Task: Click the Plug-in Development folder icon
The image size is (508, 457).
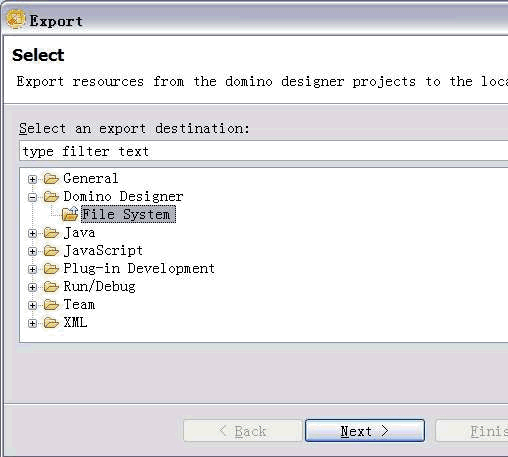Action: tap(51, 269)
